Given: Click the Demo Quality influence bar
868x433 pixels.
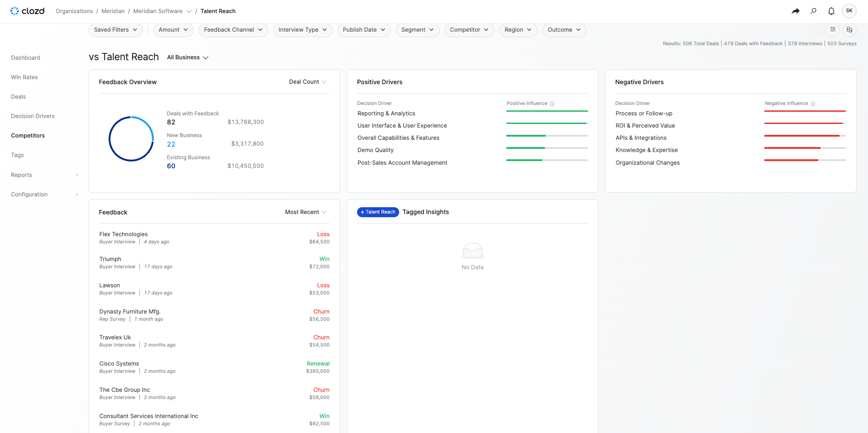Looking at the screenshot, I should pyautogui.click(x=547, y=148).
